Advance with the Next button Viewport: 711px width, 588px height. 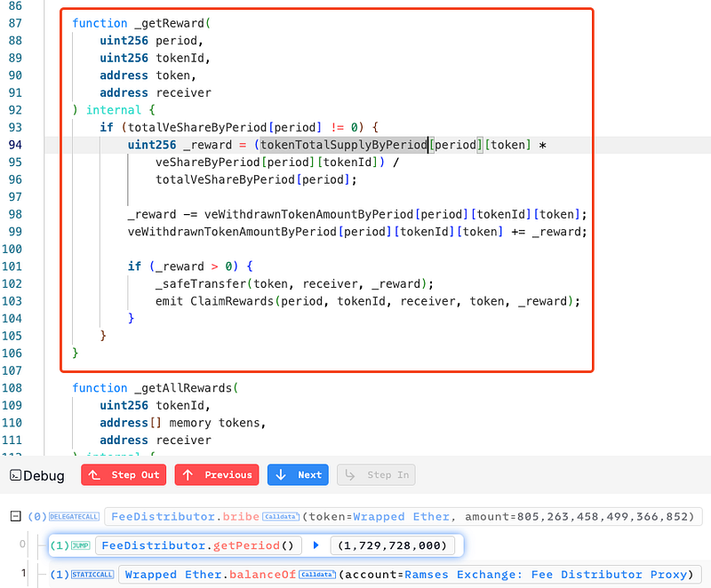tap(298, 475)
